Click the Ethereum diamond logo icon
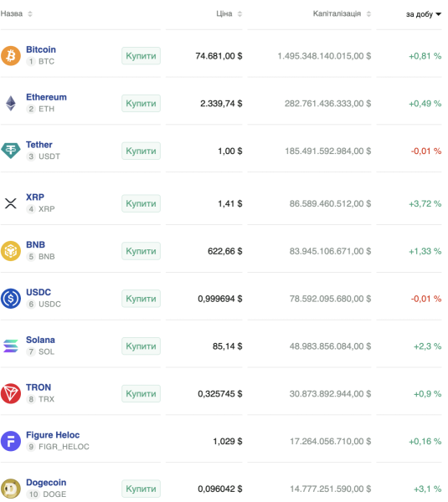This screenshot has width=448, height=502. coord(11,104)
